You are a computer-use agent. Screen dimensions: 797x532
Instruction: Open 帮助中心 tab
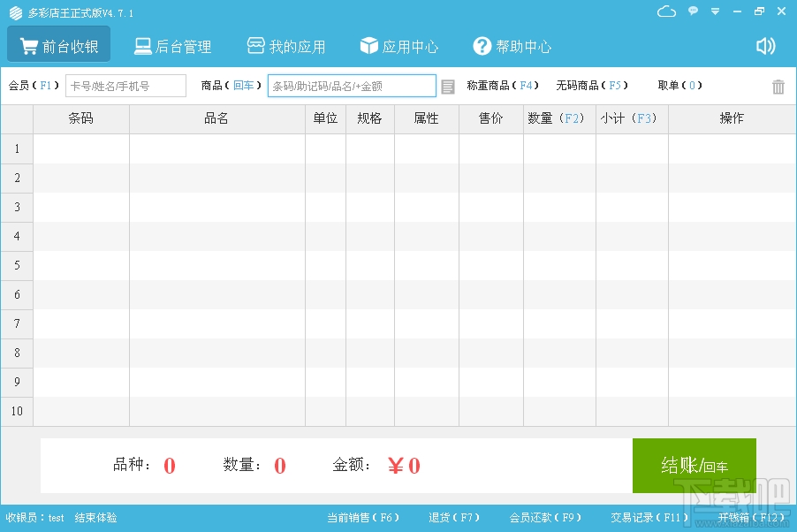pyautogui.click(x=512, y=46)
